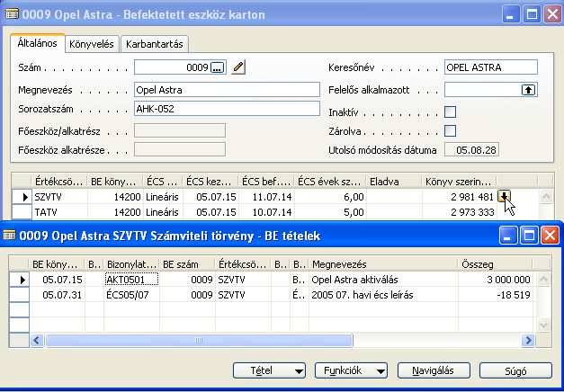Click the Könyv szerin... column header
The height and width of the screenshot is (392, 564).
[x=460, y=182]
